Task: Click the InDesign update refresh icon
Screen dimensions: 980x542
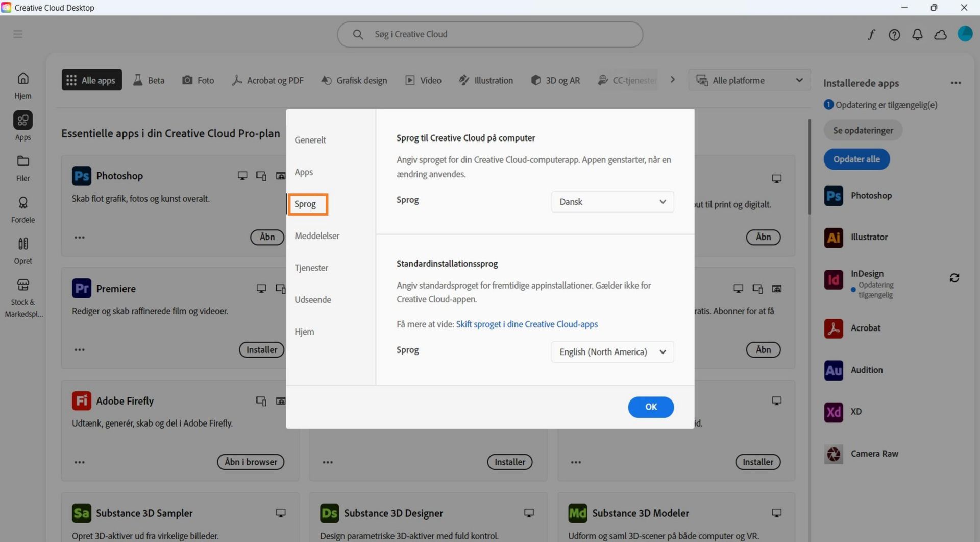Action: click(x=954, y=278)
